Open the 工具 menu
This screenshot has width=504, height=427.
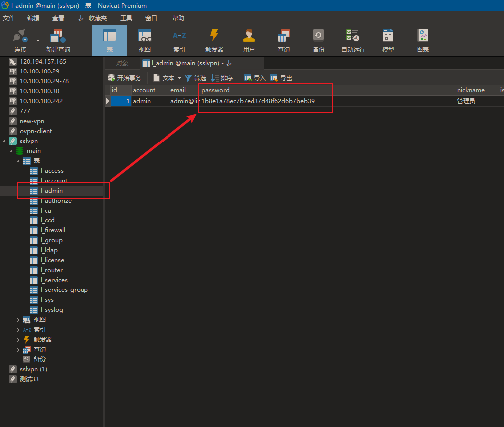coord(126,18)
